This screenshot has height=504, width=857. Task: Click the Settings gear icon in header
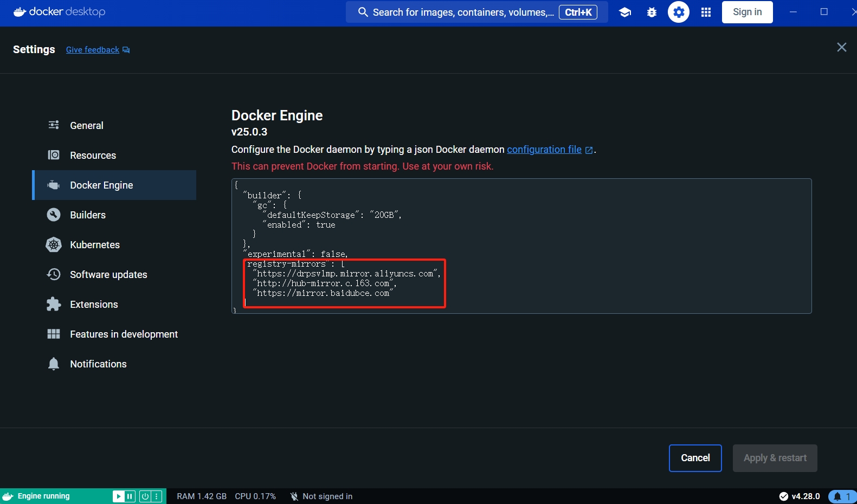tap(679, 12)
